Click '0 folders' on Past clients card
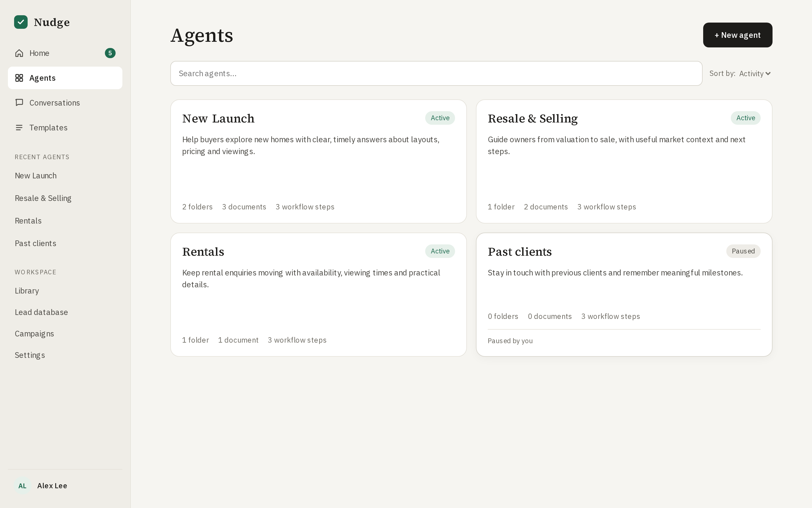 pyautogui.click(x=503, y=316)
